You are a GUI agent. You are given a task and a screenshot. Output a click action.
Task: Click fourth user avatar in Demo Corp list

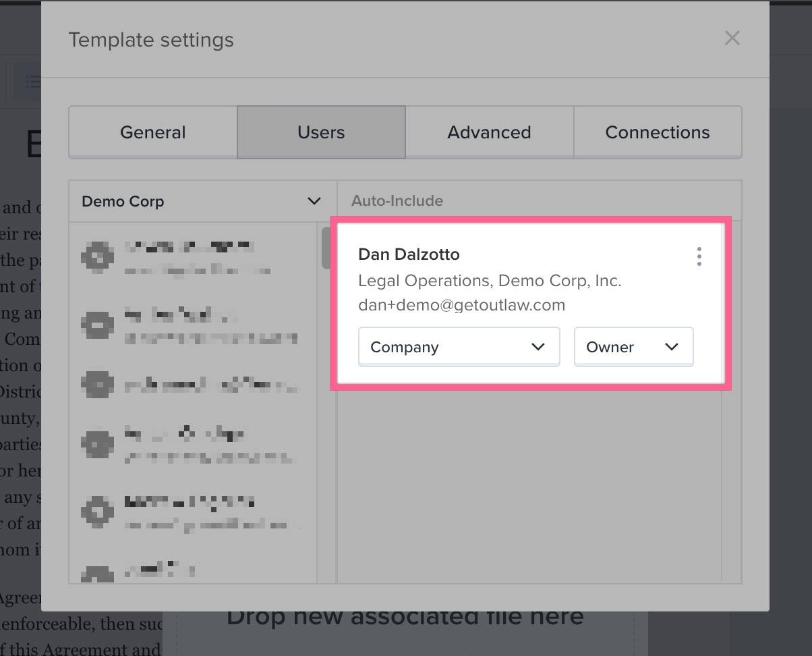coord(98,443)
